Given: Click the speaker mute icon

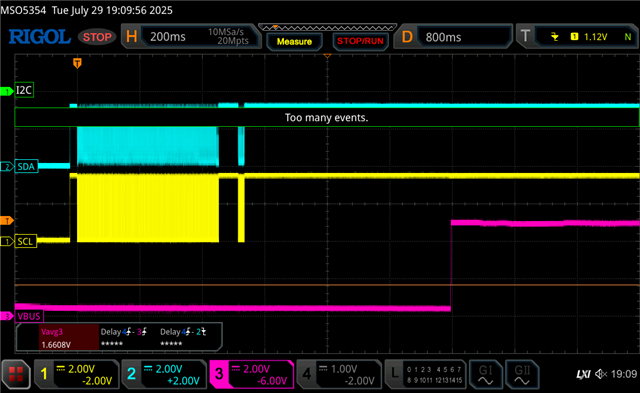Looking at the screenshot, I should pyautogui.click(x=601, y=373).
